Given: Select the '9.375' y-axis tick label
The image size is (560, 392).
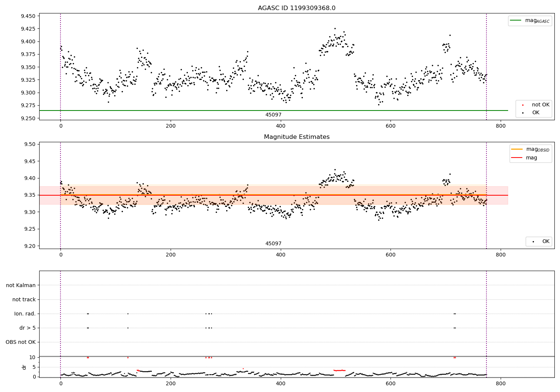Looking at the screenshot, I should 28,55.
